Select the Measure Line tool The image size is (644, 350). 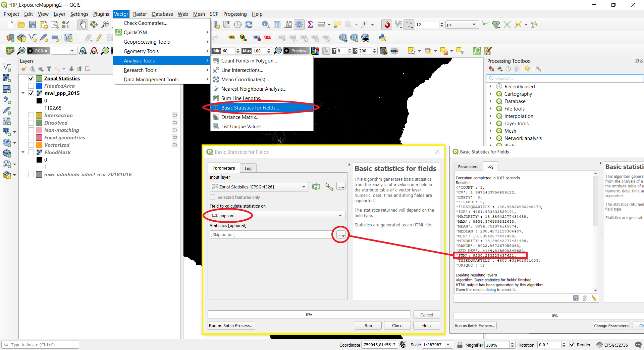click(x=321, y=25)
